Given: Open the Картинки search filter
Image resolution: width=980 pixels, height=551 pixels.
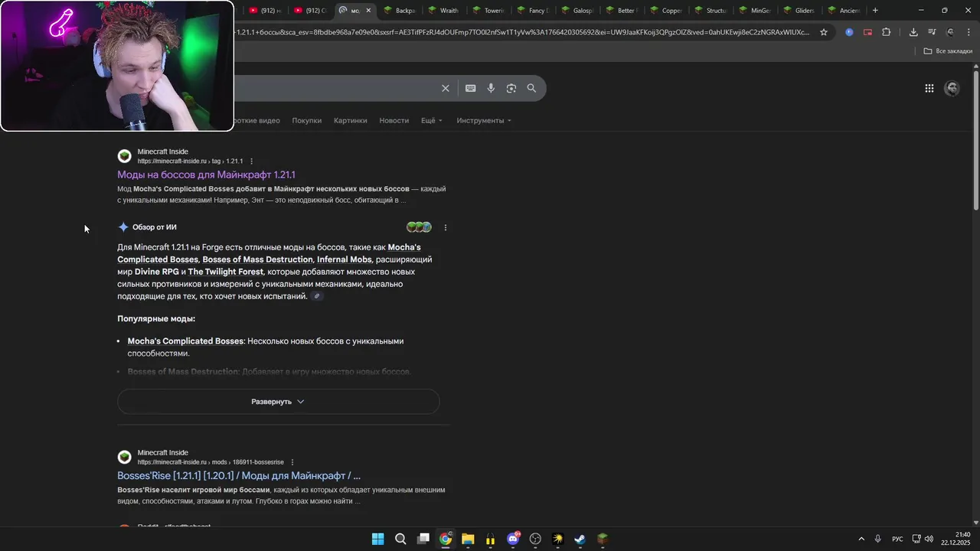Looking at the screenshot, I should tap(350, 120).
